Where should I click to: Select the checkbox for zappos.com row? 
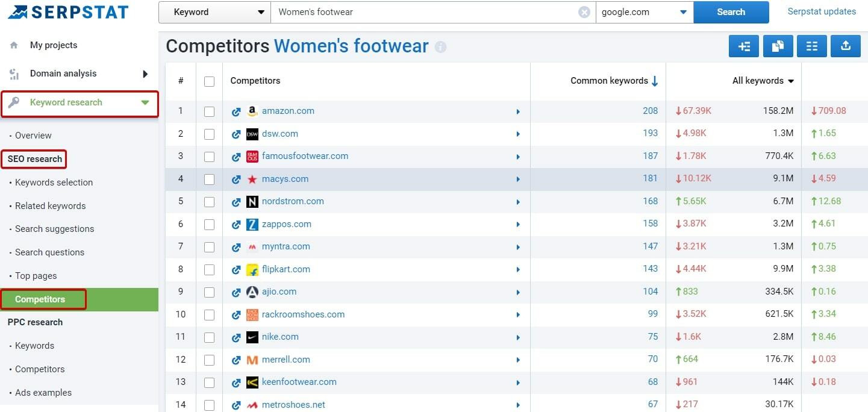coord(209,224)
